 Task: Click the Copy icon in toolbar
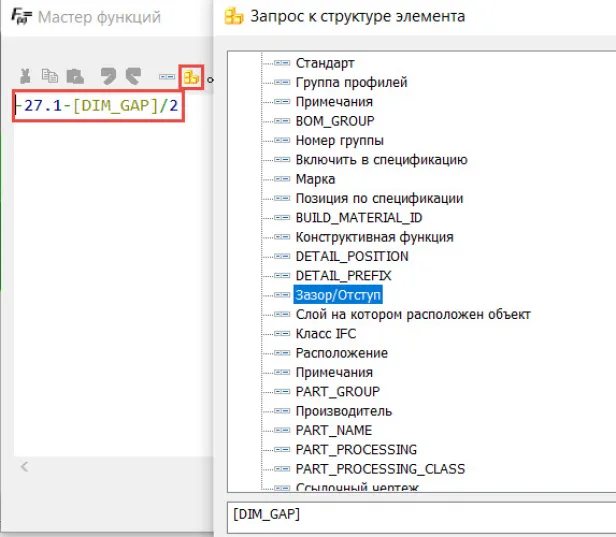[x=51, y=76]
